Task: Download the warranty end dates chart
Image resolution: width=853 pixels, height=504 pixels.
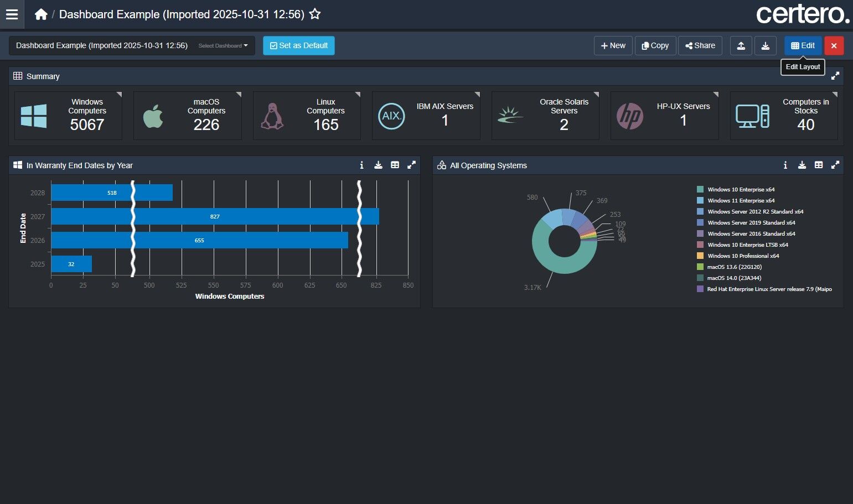Action: [378, 165]
